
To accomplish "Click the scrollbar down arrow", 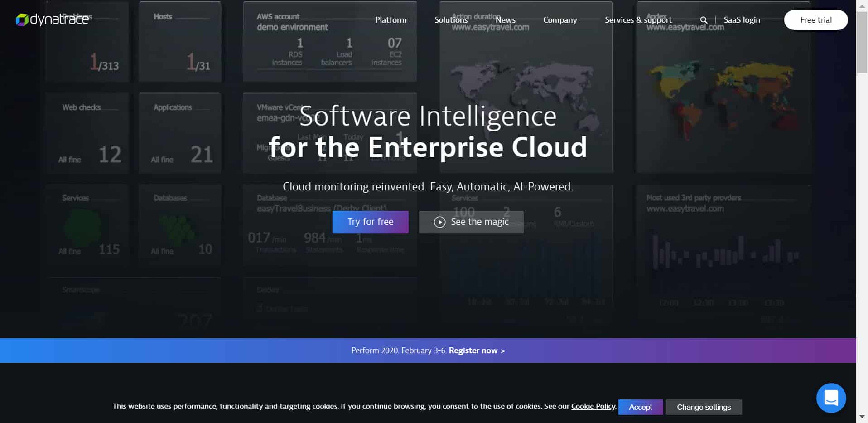I will tap(862, 417).
